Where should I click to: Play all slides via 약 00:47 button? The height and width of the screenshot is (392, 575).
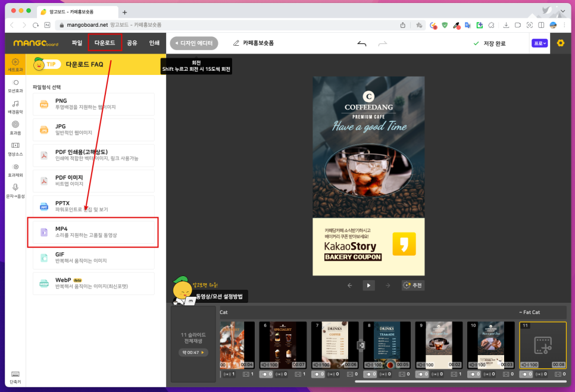click(x=193, y=352)
